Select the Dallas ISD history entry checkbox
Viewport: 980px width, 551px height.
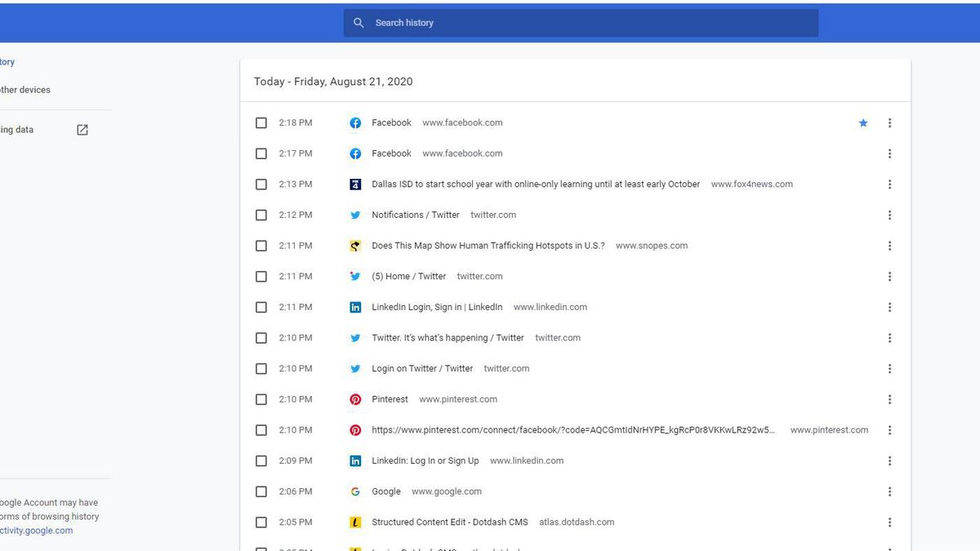click(x=261, y=184)
